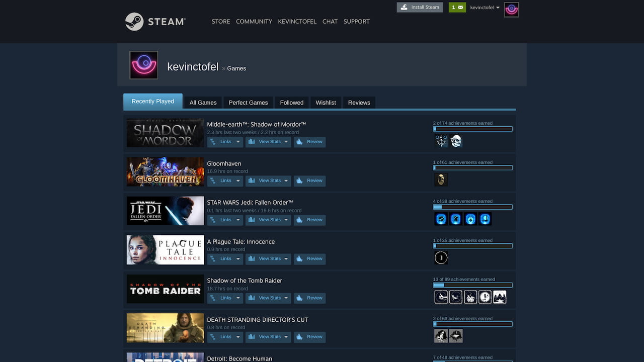The image size is (644, 362).
Task: Click the kevinctofel profile name heading
Action: click(x=193, y=67)
